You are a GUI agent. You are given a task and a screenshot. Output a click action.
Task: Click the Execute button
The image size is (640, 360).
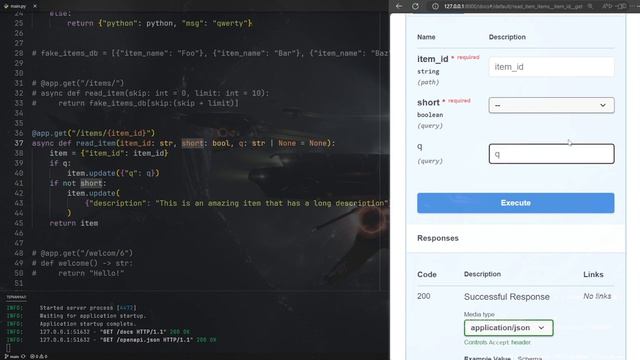pyautogui.click(x=516, y=203)
